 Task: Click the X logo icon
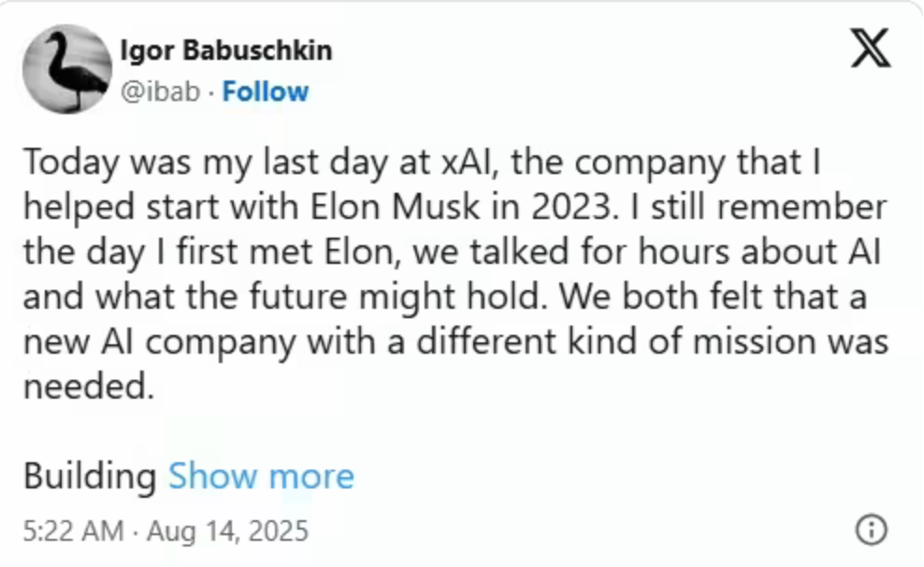[871, 48]
